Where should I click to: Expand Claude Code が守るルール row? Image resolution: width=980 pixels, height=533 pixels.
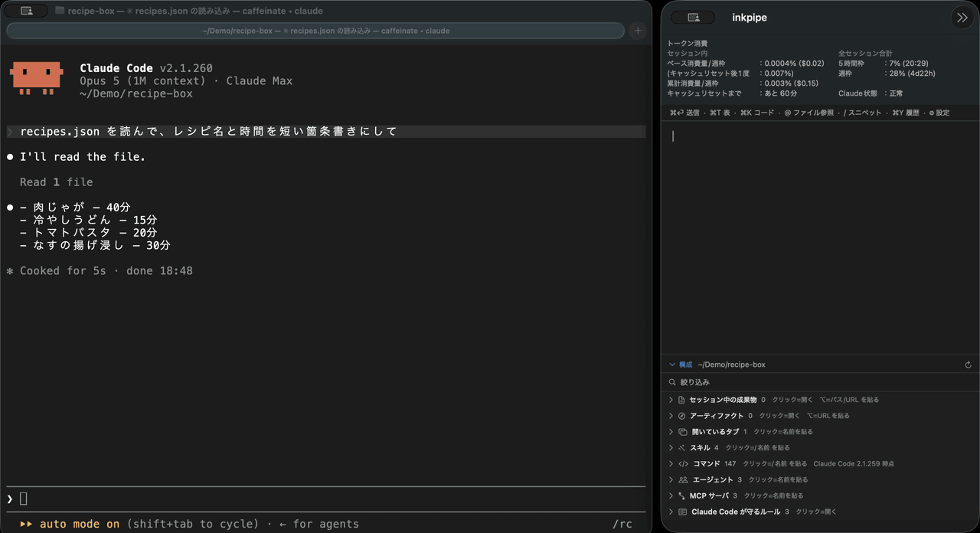pyautogui.click(x=671, y=512)
